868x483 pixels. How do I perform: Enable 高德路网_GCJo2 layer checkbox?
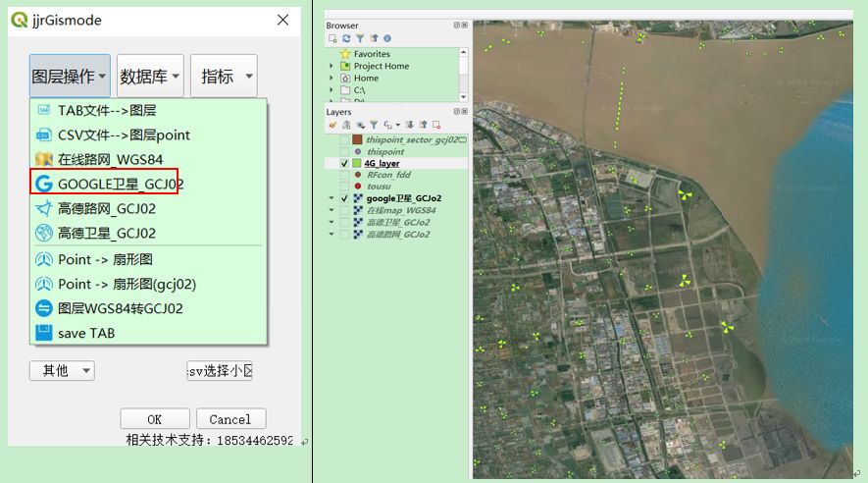[x=344, y=235]
